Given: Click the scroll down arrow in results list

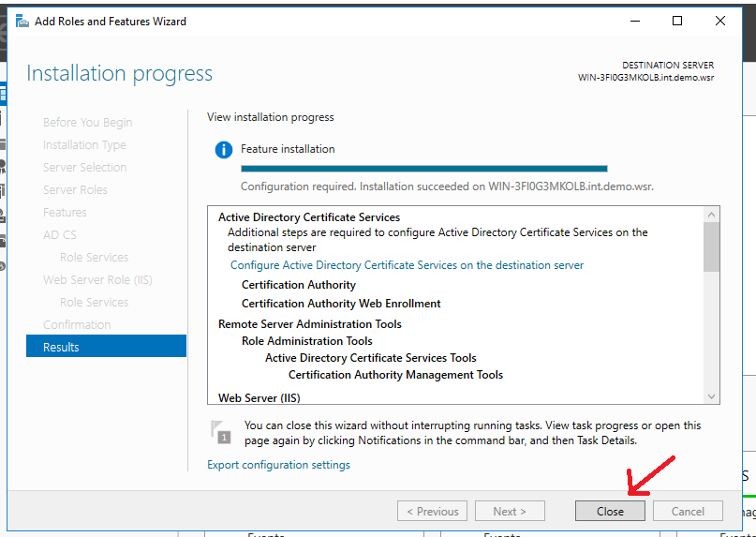Looking at the screenshot, I should click(712, 396).
